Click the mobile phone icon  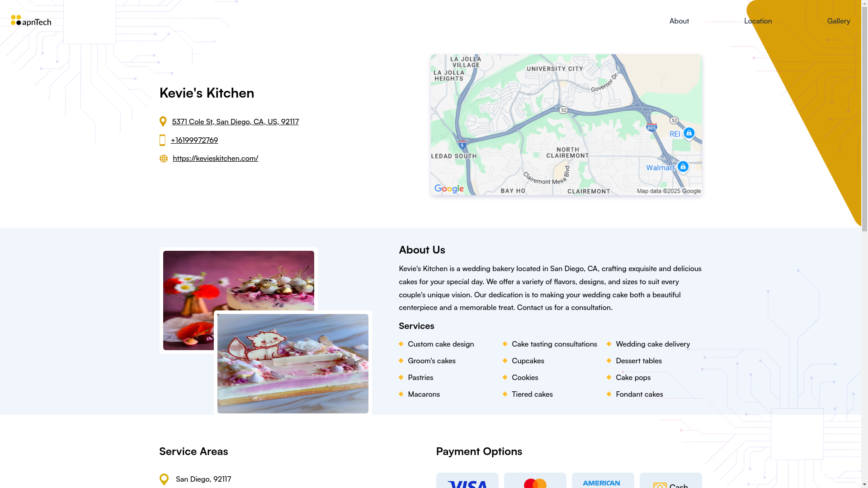coord(162,140)
